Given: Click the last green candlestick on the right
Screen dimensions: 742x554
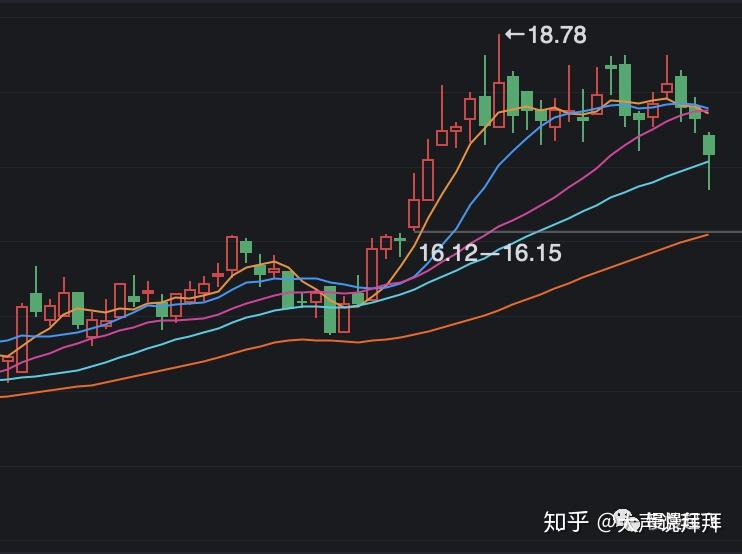Looking at the screenshot, I should click(709, 160).
